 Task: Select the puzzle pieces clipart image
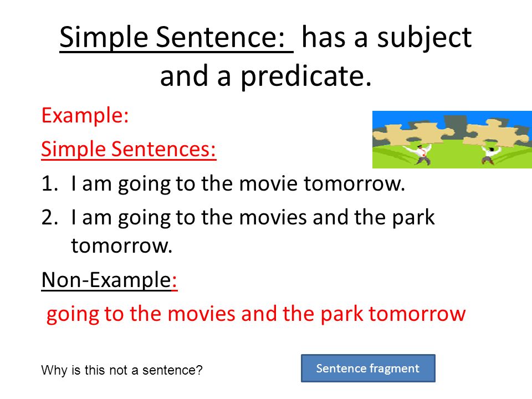tap(452, 140)
